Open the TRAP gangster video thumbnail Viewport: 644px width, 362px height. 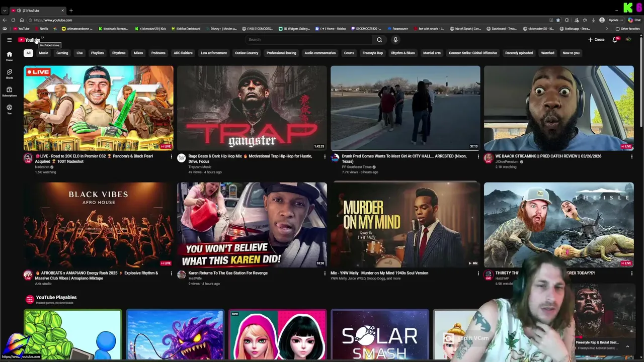pos(252,108)
